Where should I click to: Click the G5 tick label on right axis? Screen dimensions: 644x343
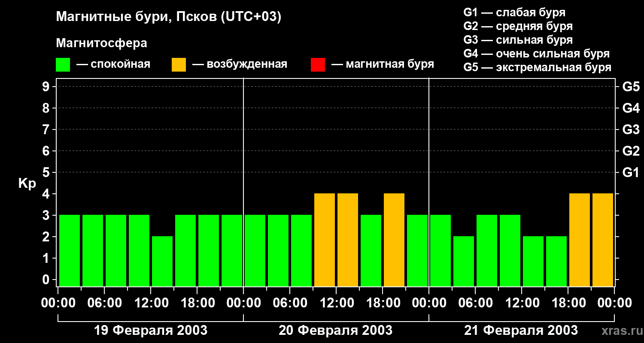(631, 87)
